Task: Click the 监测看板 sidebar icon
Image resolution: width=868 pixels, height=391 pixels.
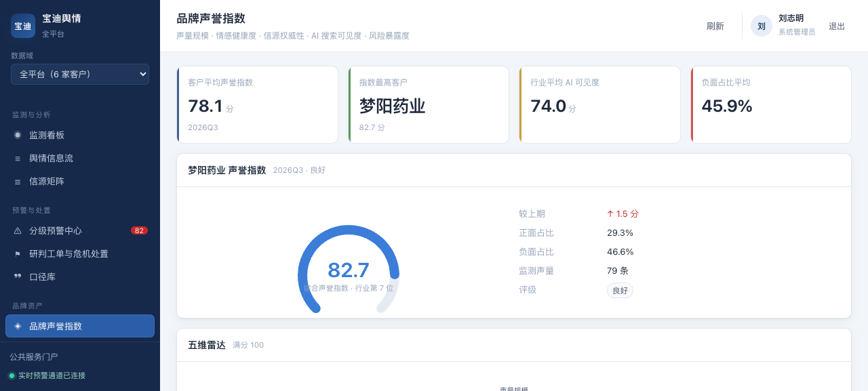Action: [18, 135]
